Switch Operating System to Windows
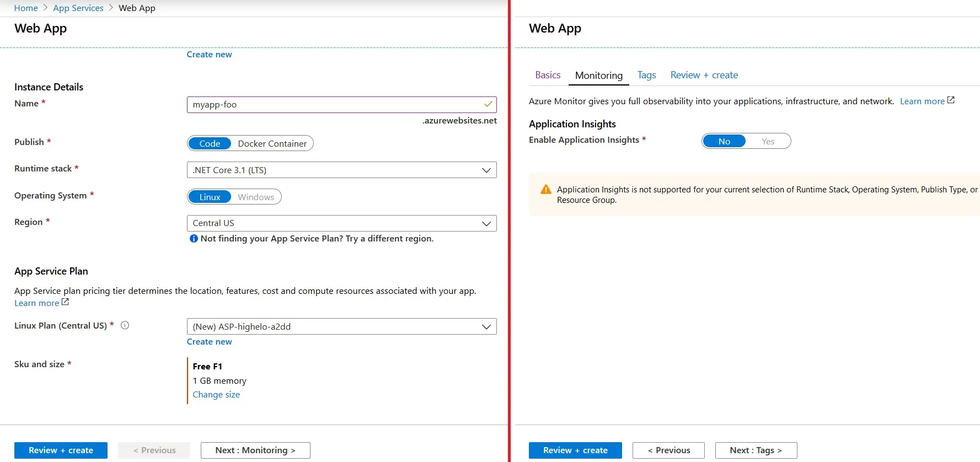Viewport: 980px width, 462px height. click(256, 197)
